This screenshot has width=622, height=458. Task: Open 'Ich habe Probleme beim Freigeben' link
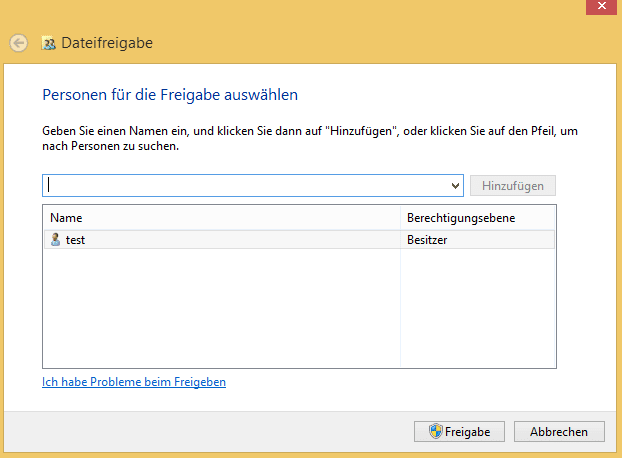point(134,382)
